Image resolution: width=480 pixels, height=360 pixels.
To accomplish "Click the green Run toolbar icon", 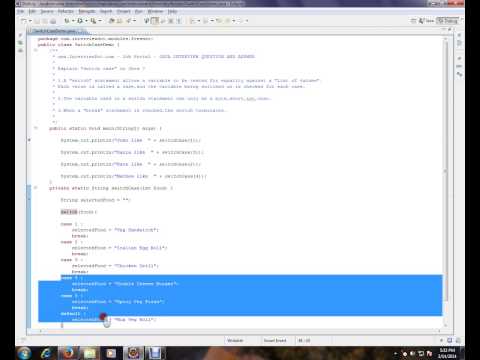I will coord(80,21).
